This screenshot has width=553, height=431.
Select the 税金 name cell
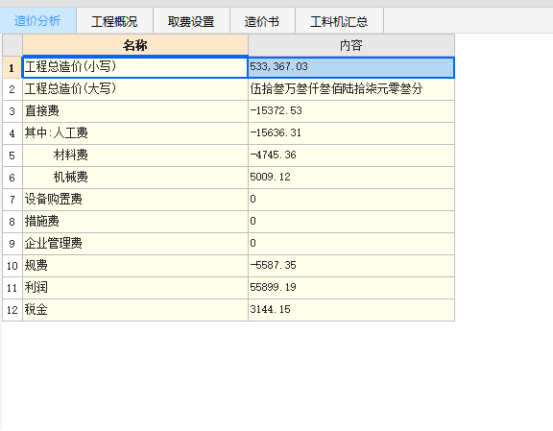tap(135, 310)
